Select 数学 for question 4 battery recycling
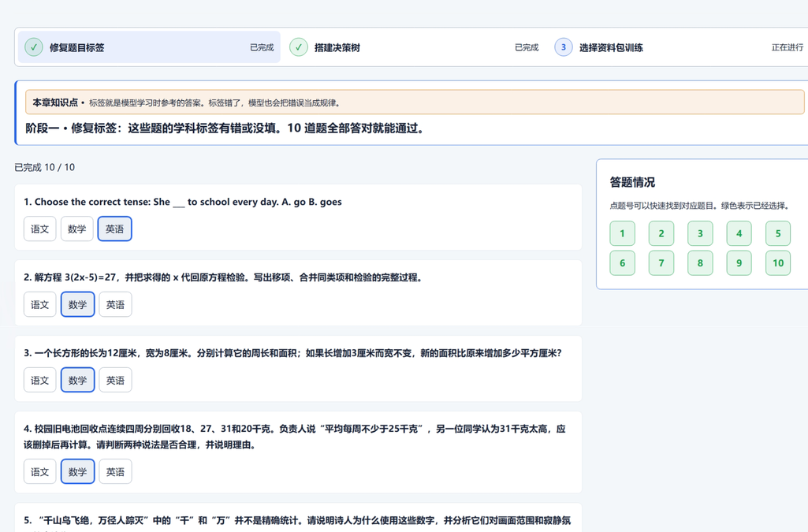 [x=77, y=472]
